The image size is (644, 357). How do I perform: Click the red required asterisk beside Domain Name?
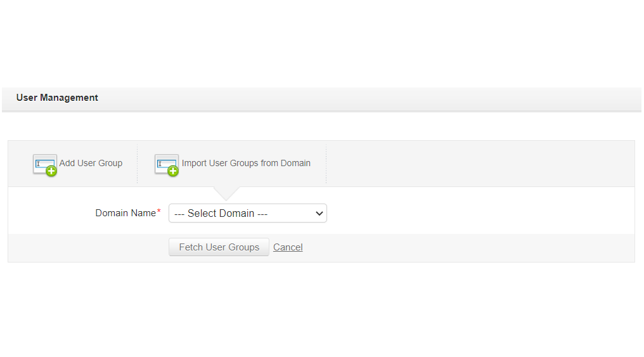159,211
